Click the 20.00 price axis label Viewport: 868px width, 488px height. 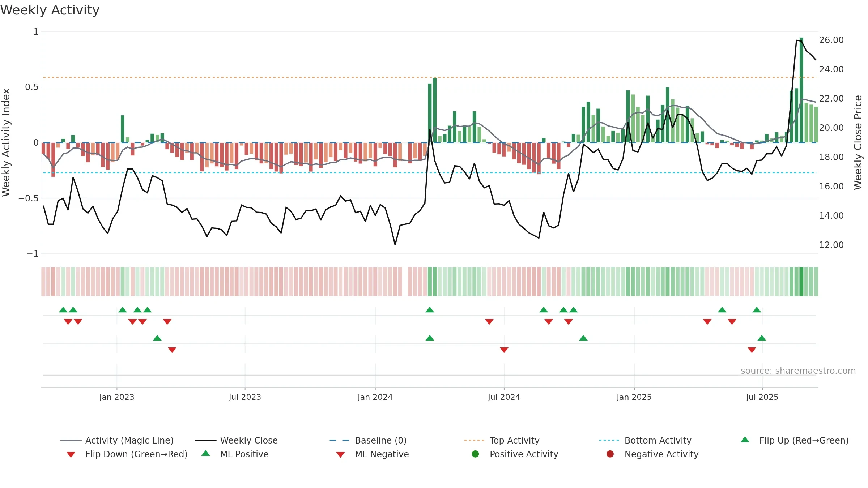[x=831, y=128]
